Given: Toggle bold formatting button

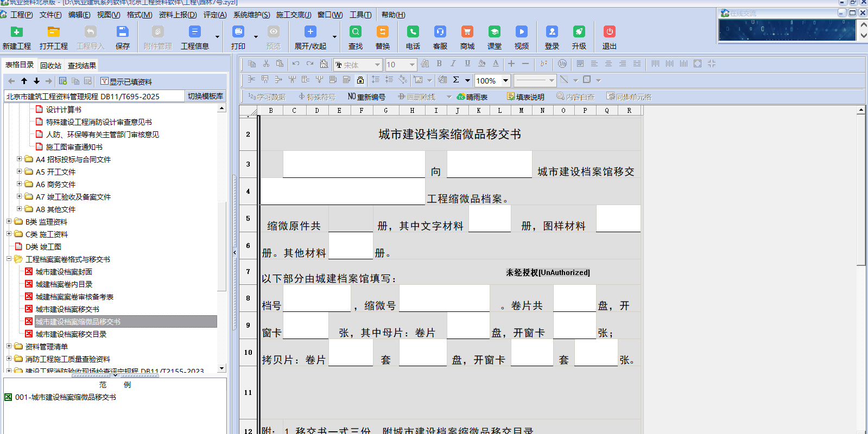Looking at the screenshot, I should (439, 64).
